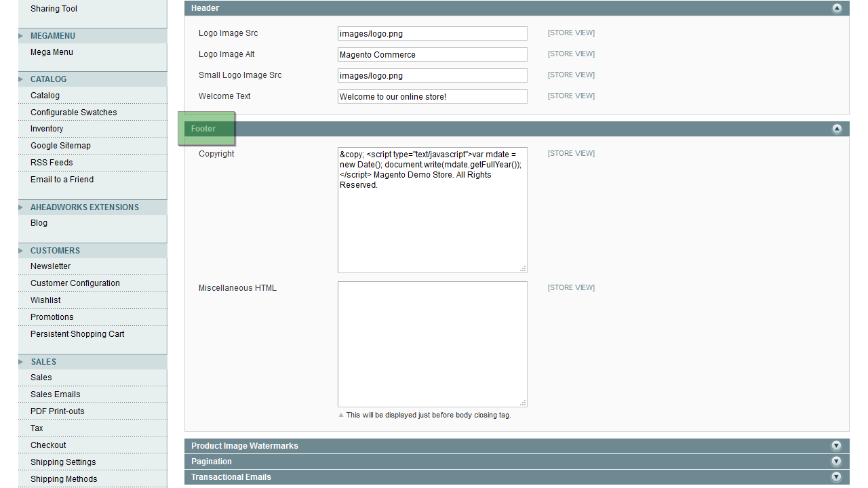
Task: Click inside the Miscellaneous HTML textarea
Action: coord(433,344)
